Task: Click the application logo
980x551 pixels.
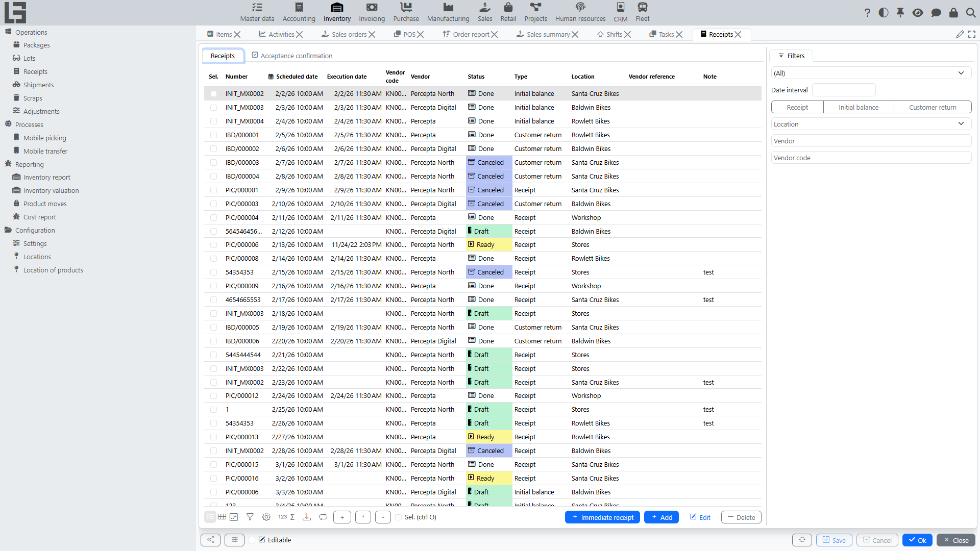Action: tap(15, 13)
